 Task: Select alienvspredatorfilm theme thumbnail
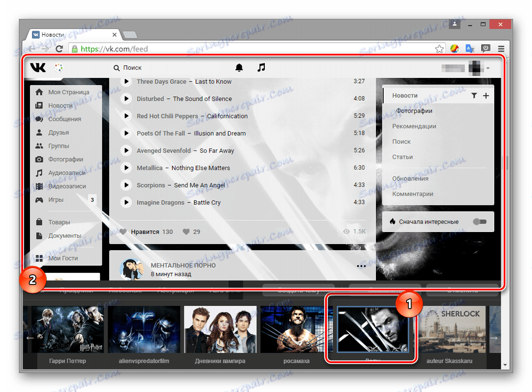[144, 329]
